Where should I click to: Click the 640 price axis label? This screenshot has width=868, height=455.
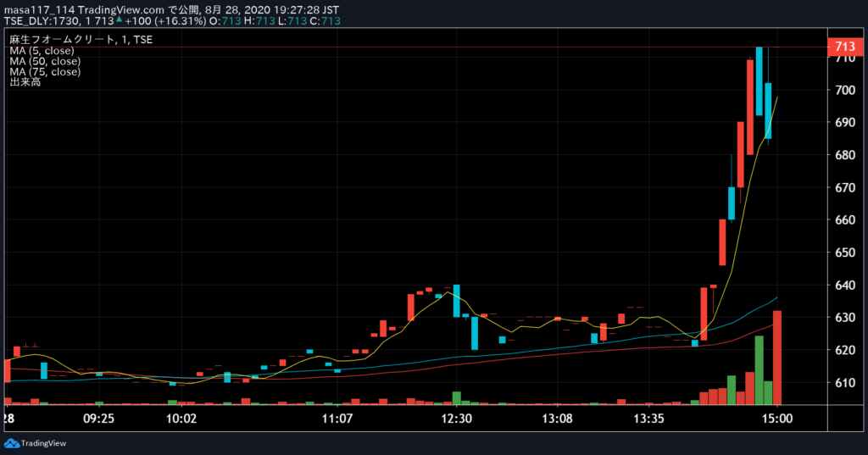[x=845, y=285]
